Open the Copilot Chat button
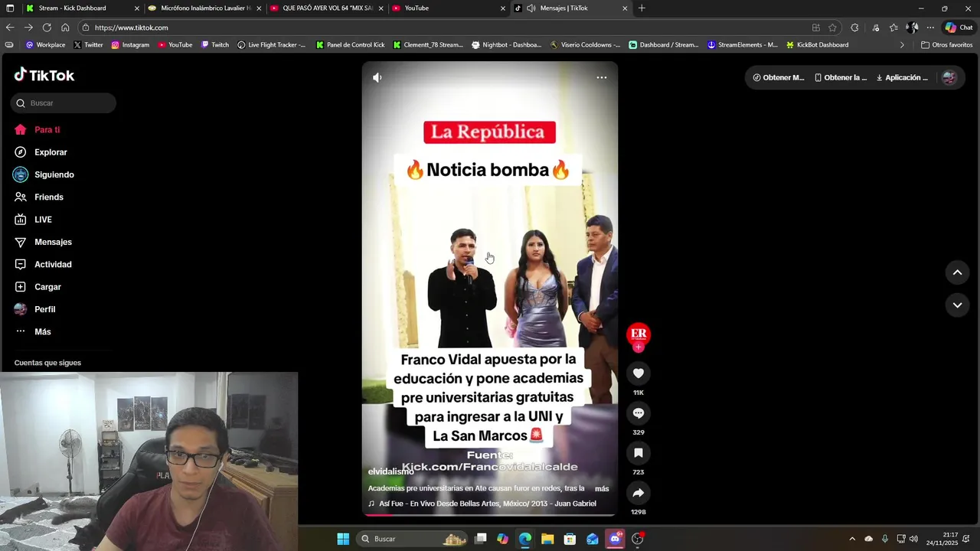980x551 pixels. tap(959, 28)
